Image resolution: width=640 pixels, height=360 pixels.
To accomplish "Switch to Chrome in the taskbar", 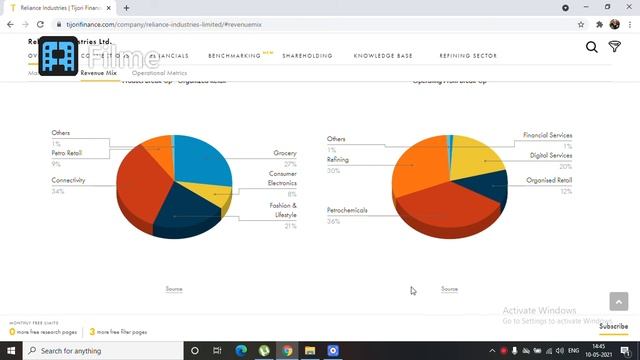I will pyautogui.click(x=287, y=351).
